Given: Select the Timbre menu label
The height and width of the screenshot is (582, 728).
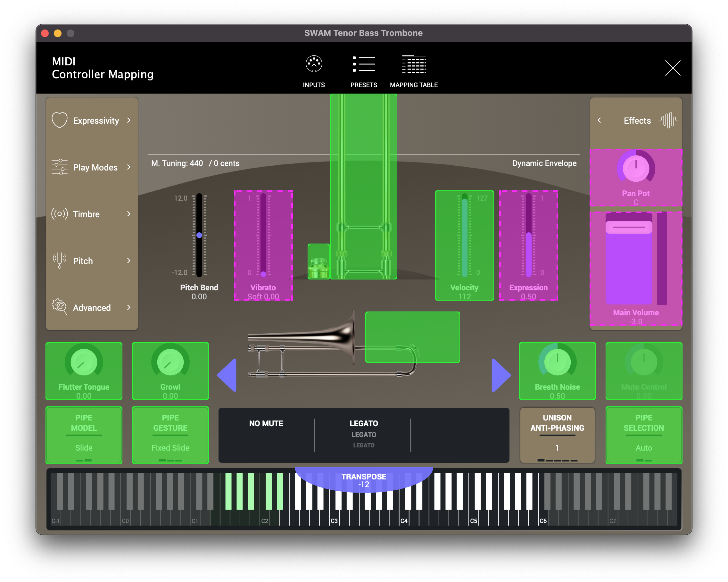Looking at the screenshot, I should [86, 214].
